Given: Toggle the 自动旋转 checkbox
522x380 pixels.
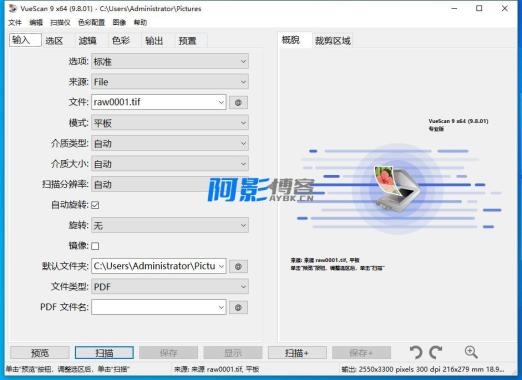Looking at the screenshot, I should click(95, 205).
